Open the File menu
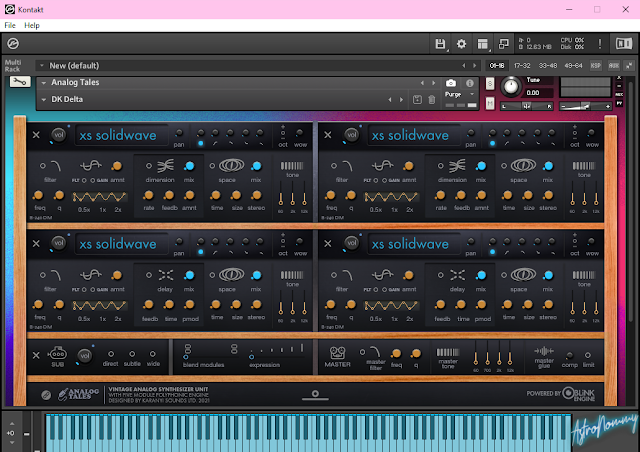Image resolution: width=640 pixels, height=452 pixels. pos(10,25)
